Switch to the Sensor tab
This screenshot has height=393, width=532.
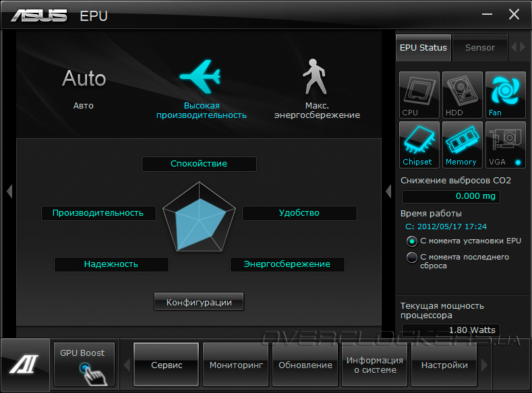[480, 48]
